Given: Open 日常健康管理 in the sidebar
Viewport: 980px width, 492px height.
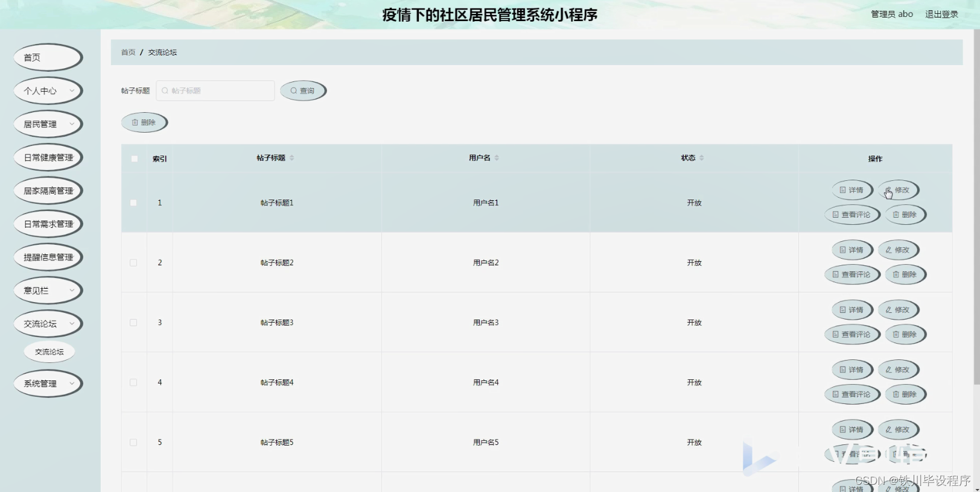Looking at the screenshot, I should [48, 157].
